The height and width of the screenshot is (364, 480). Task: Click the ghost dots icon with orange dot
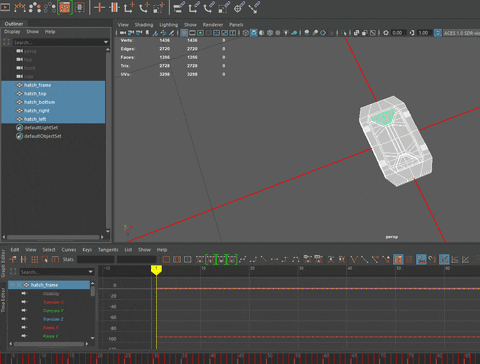click(35, 7)
